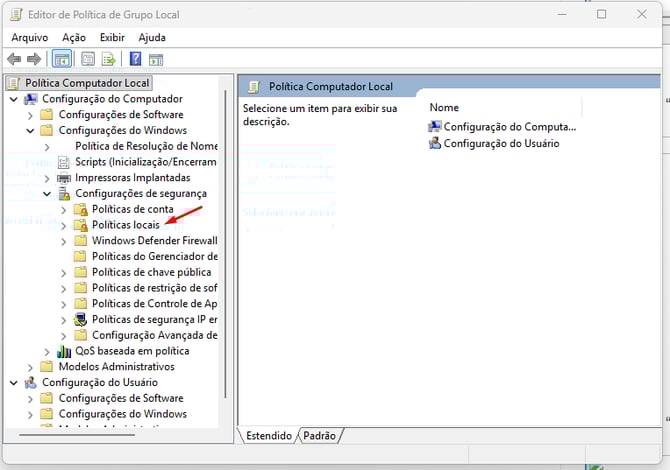This screenshot has height=470, width=670.
Task: Click the Back arrow toolbar icon
Action: click(x=14, y=59)
